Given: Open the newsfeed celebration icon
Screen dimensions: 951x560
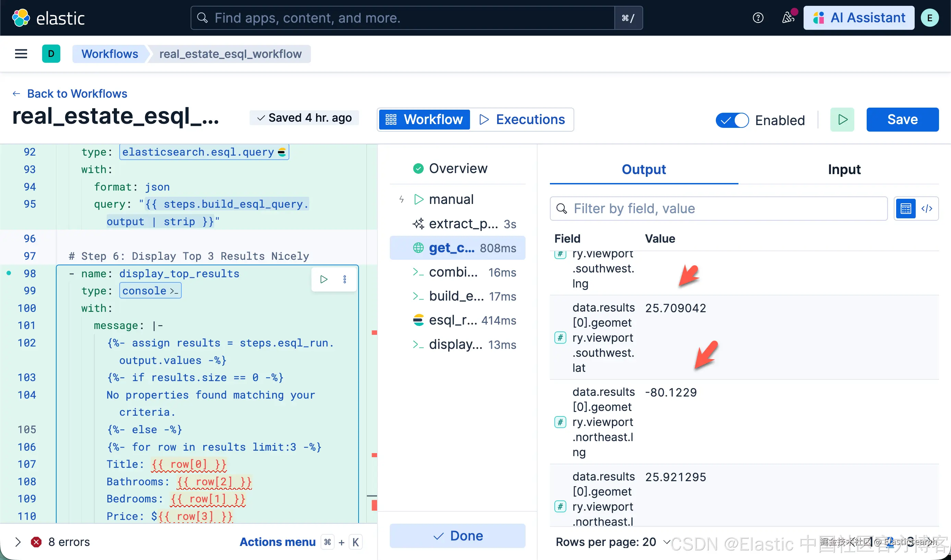Looking at the screenshot, I should [x=788, y=18].
